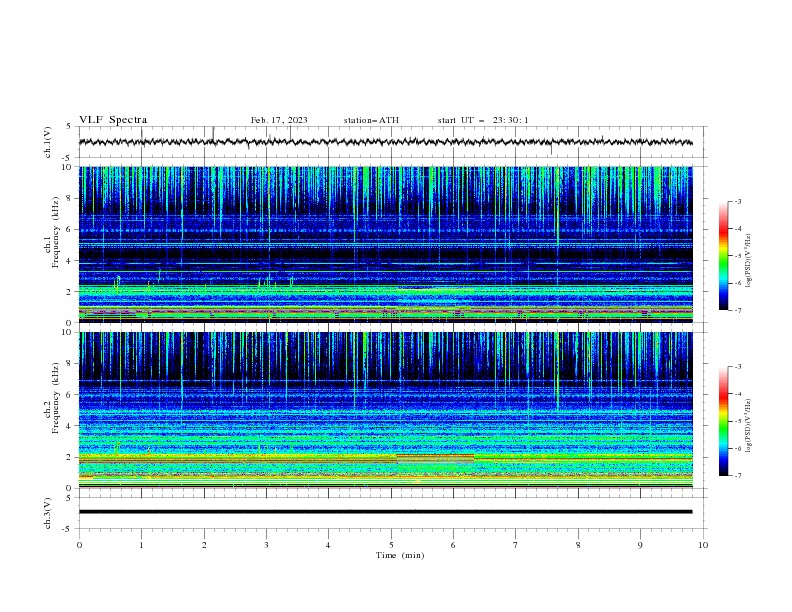Click the "station=ATH" header label
792x612 pixels.
click(371, 120)
